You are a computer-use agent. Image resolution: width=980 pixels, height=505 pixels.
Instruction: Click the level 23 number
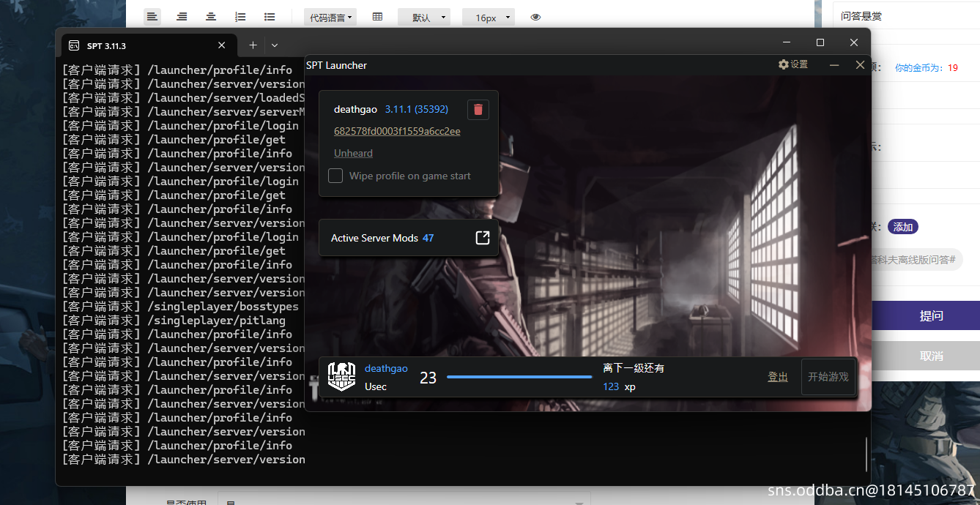428,378
